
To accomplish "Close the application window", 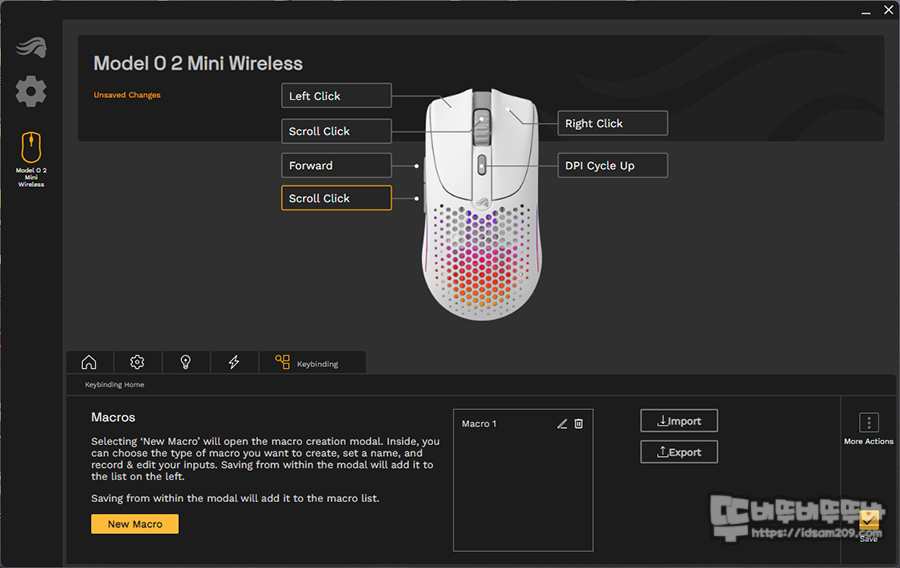I will click(889, 10).
